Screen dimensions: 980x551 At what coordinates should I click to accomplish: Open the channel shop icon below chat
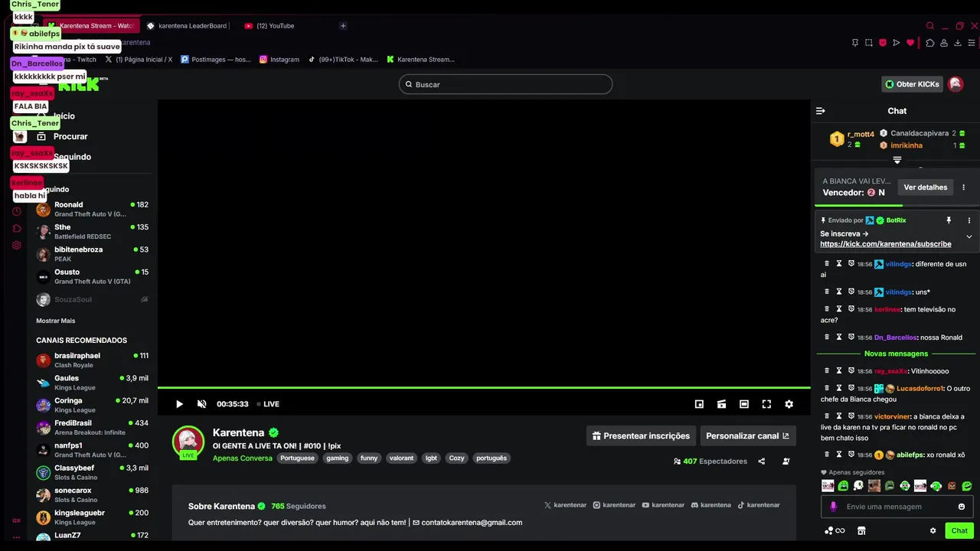point(861,530)
